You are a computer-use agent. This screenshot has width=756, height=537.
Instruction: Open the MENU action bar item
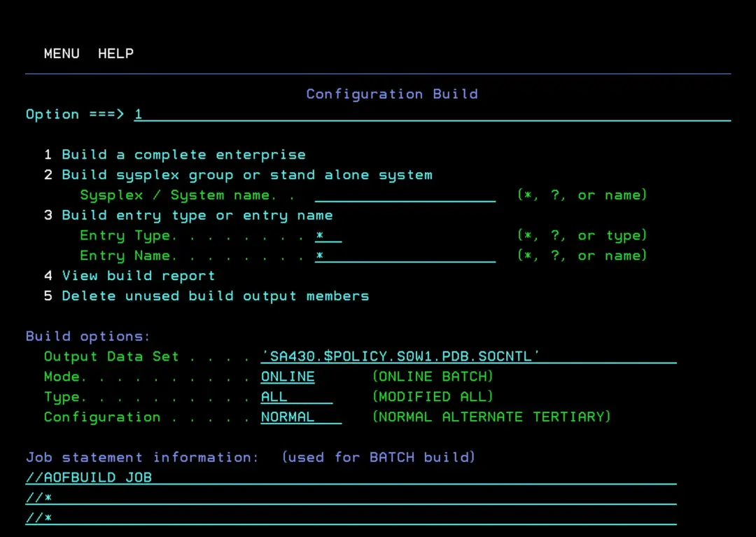pos(62,53)
